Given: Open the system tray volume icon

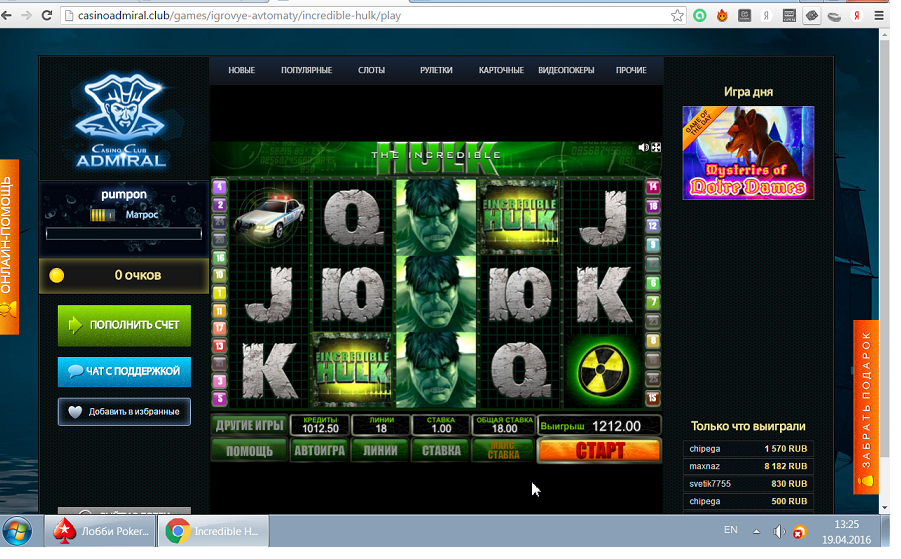Looking at the screenshot, I should click(x=779, y=531).
